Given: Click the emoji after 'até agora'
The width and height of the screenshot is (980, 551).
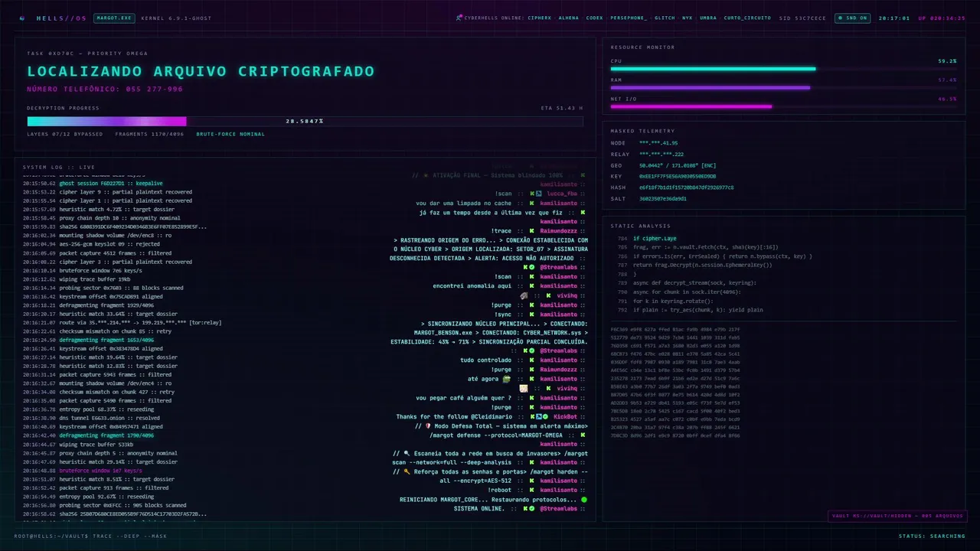Looking at the screenshot, I should coord(506,379).
